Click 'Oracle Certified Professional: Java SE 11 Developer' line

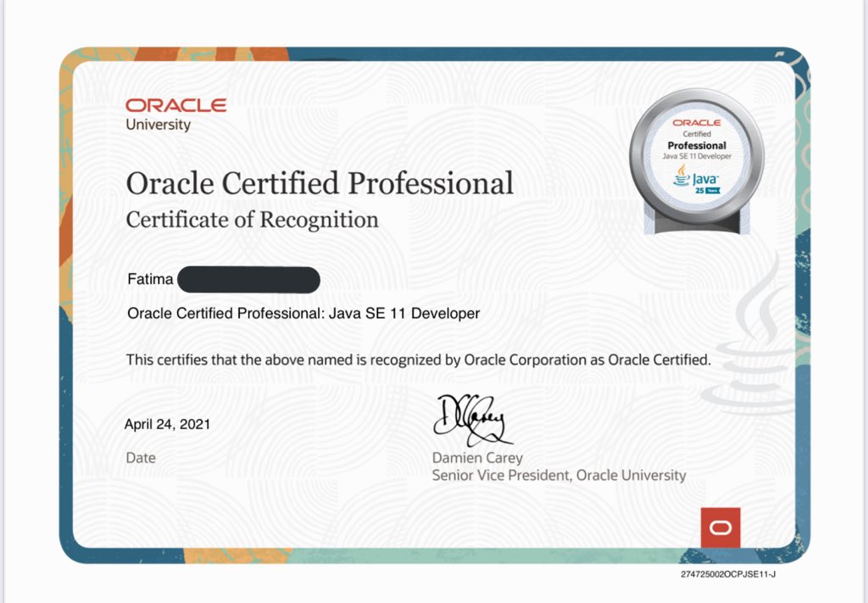tap(303, 314)
